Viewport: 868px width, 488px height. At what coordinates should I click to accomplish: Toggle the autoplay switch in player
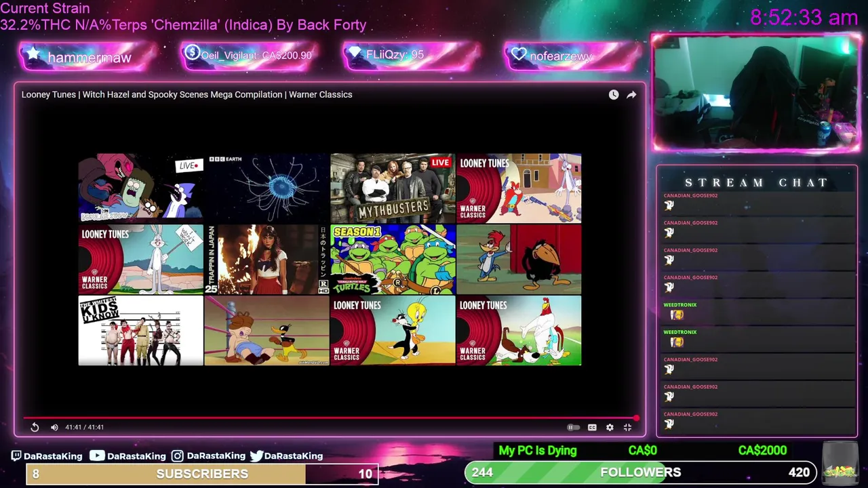573,427
